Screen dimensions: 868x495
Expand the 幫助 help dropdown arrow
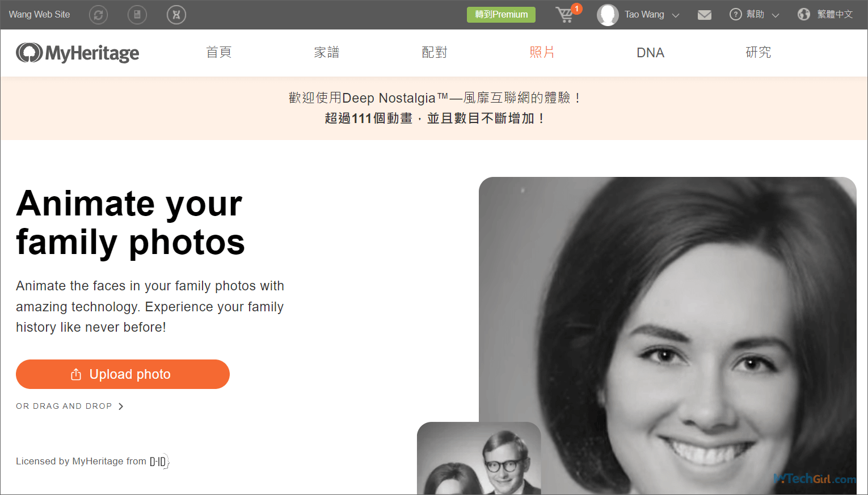coord(776,15)
